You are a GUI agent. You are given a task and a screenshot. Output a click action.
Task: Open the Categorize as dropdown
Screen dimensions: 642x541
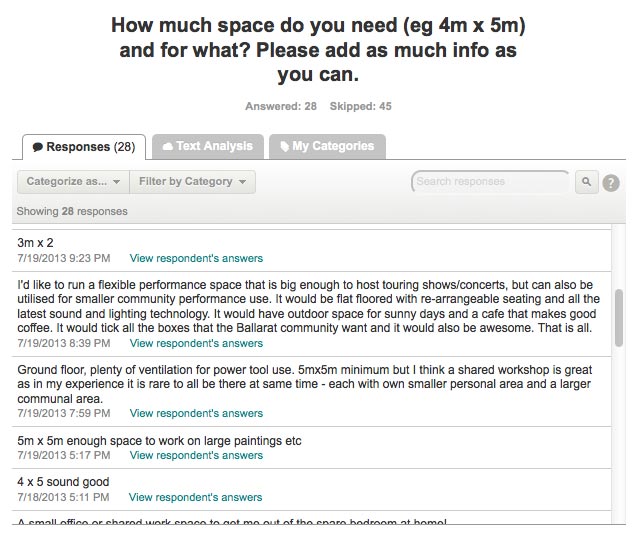[73, 182]
